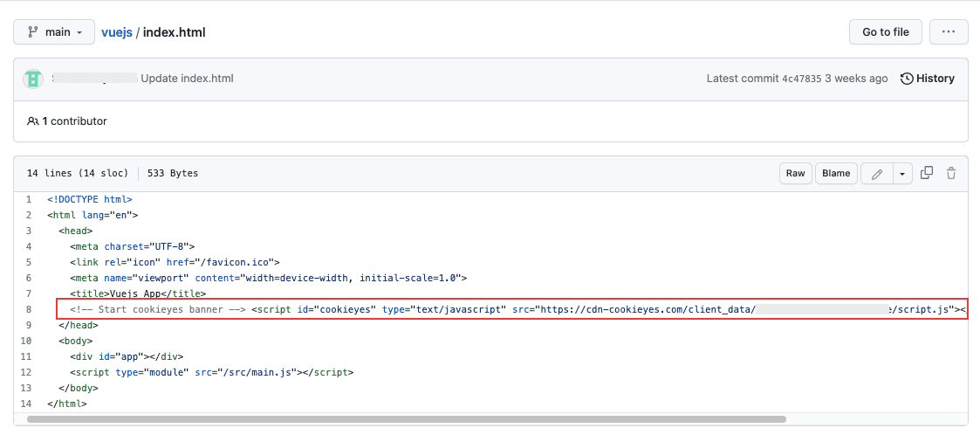
Task: Click the 533 Bytes file size text
Action: tap(173, 173)
